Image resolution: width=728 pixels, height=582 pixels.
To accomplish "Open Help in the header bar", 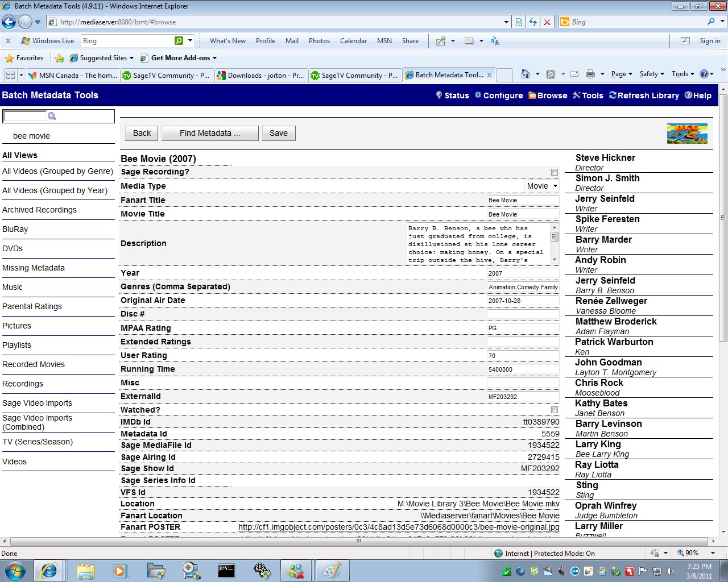I will coord(698,95).
